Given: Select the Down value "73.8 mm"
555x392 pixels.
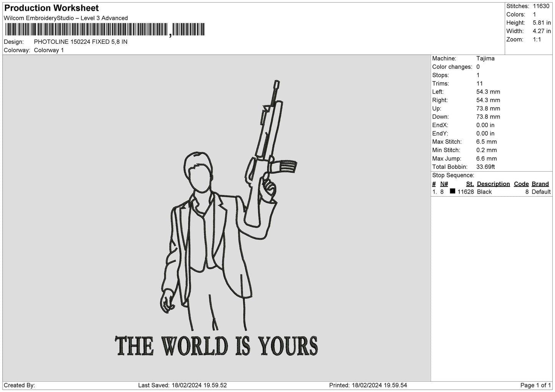Looking at the screenshot, I should click(488, 117).
